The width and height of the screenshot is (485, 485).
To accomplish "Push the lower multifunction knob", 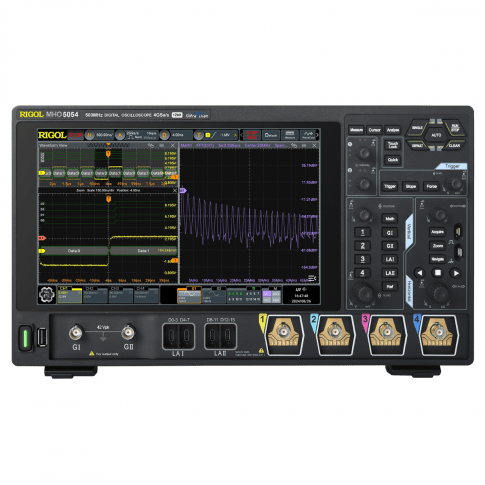I will (364, 184).
